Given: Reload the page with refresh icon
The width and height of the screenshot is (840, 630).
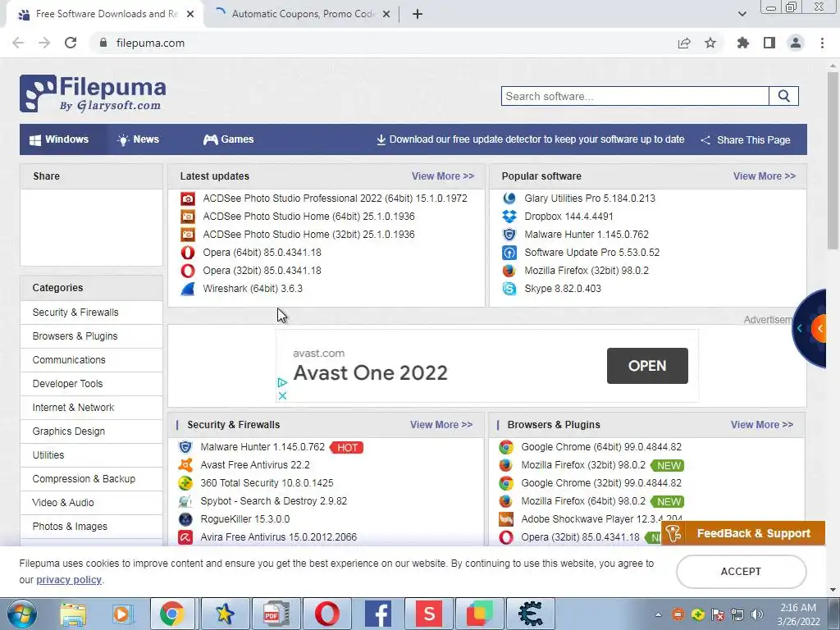Looking at the screenshot, I should (71, 43).
